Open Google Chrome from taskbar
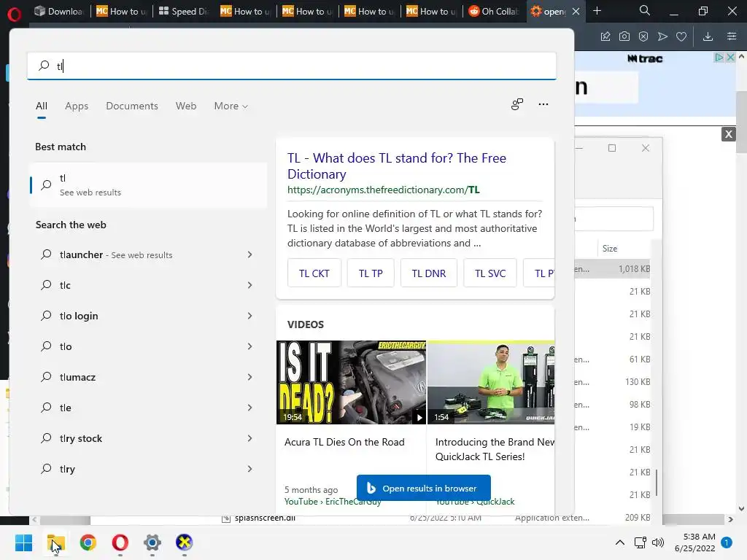 pyautogui.click(x=88, y=542)
